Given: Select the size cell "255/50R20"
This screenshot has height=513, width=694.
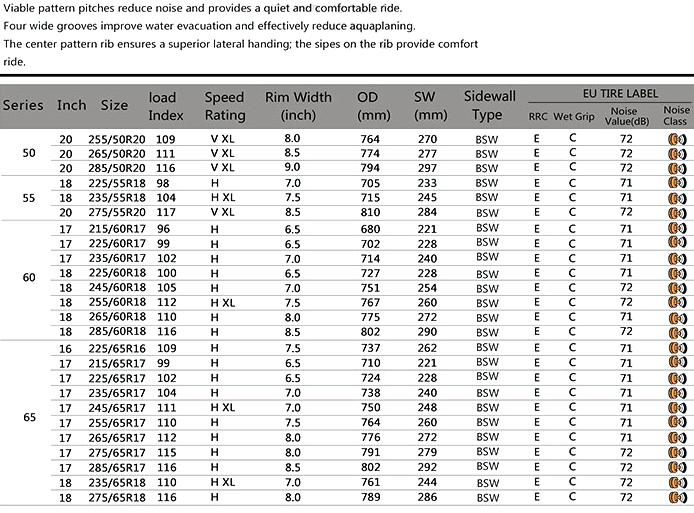Looking at the screenshot, I should click(117, 139).
